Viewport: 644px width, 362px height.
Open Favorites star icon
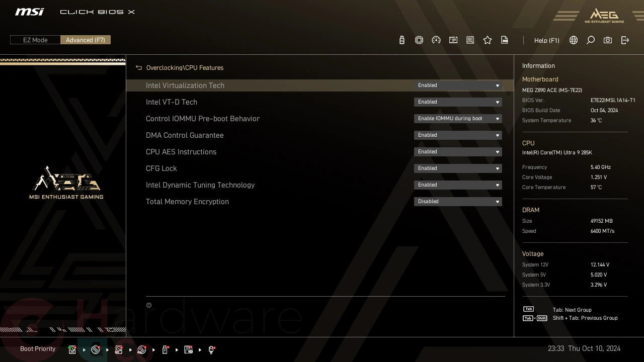[488, 40]
